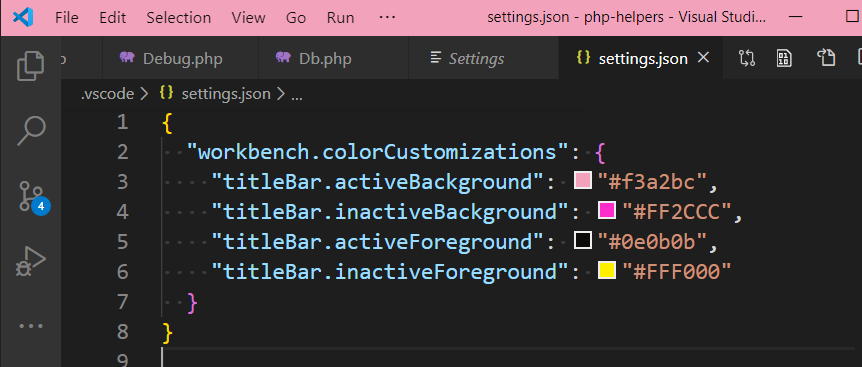Screen dimensions: 862x367
Task: Close the settings.json tab
Action: pos(703,58)
